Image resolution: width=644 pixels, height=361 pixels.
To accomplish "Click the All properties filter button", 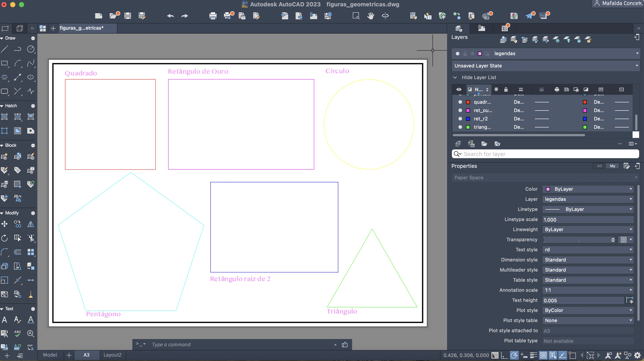I will click(x=599, y=166).
